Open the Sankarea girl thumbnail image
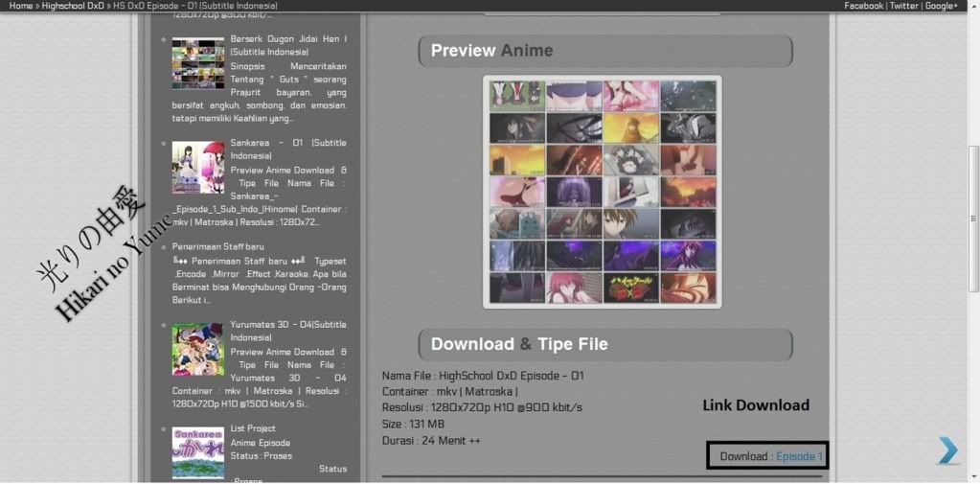 click(x=198, y=168)
